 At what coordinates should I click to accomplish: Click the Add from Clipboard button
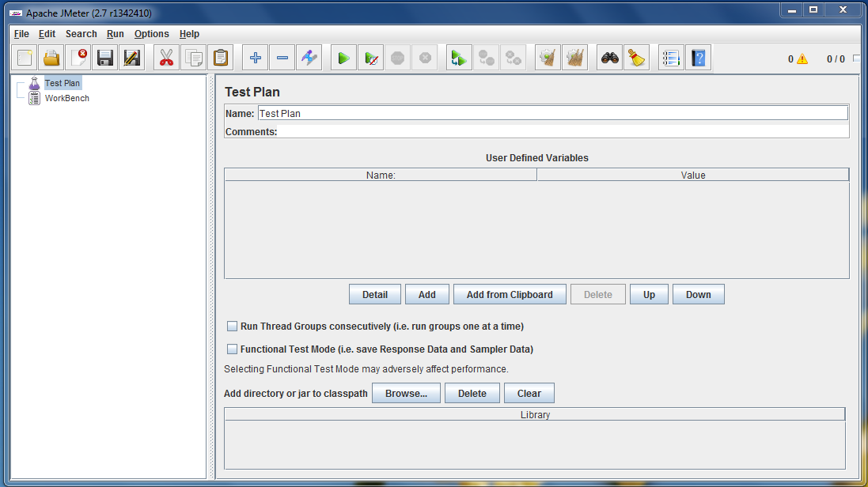click(510, 293)
